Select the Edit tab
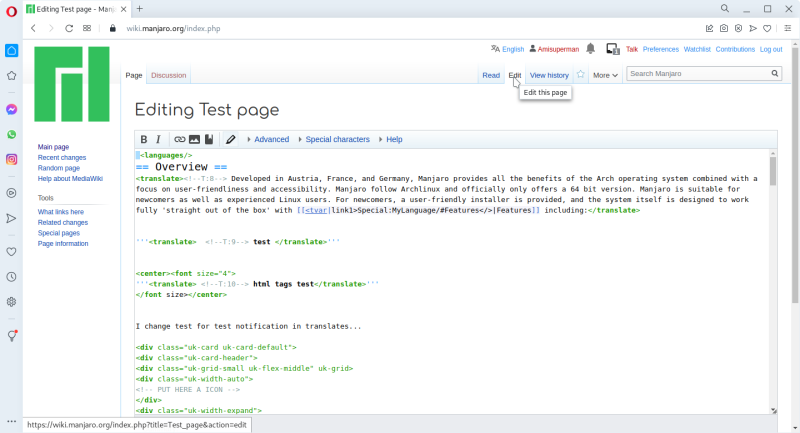Viewport: 800px width, 433px height. [x=515, y=75]
